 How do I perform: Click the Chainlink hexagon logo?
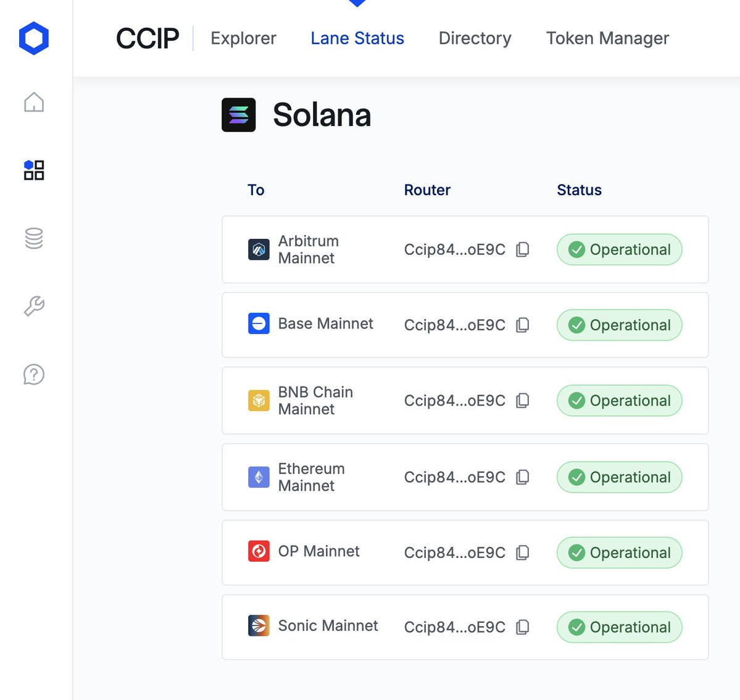pyautogui.click(x=33, y=38)
